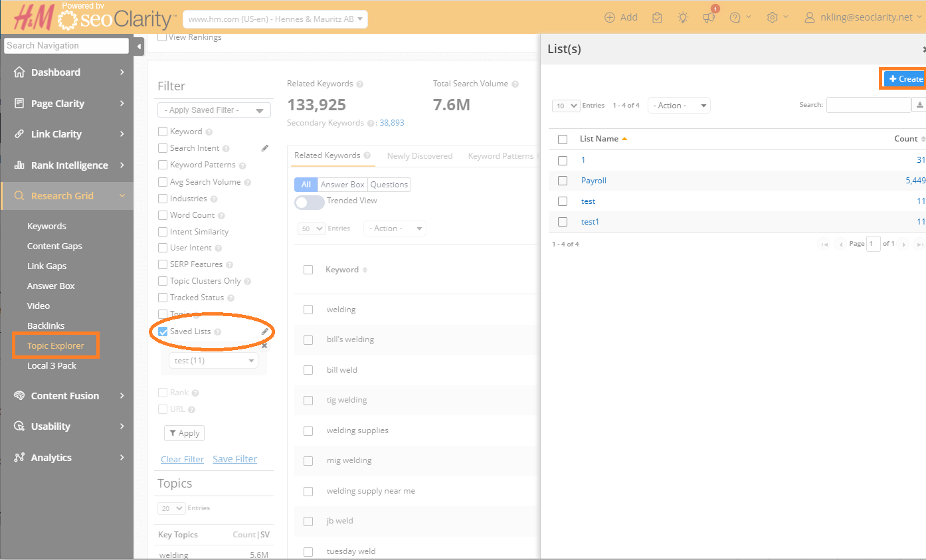The width and height of the screenshot is (926, 560).
Task: Open the Action dropdown in Lists panel
Action: (x=678, y=106)
